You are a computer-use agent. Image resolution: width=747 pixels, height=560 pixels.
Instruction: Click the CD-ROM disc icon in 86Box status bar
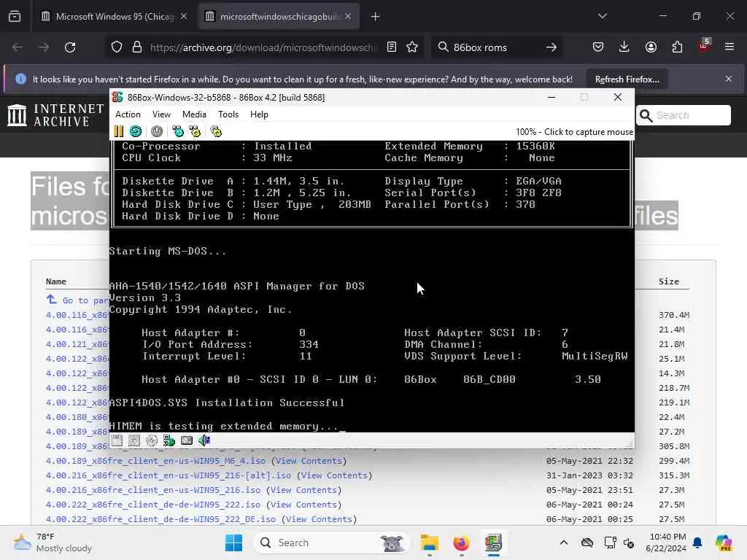[152, 440]
